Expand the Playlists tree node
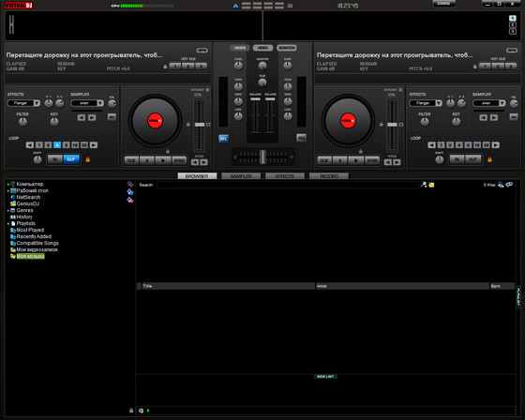 8,223
